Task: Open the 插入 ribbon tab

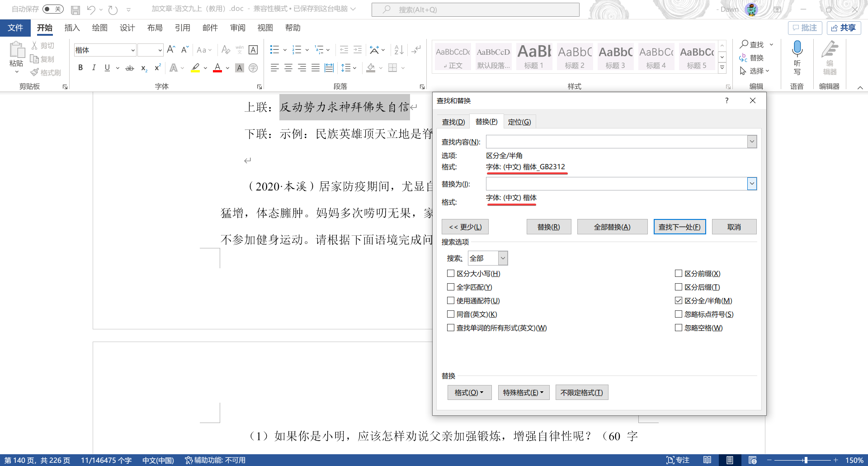Action: point(72,28)
